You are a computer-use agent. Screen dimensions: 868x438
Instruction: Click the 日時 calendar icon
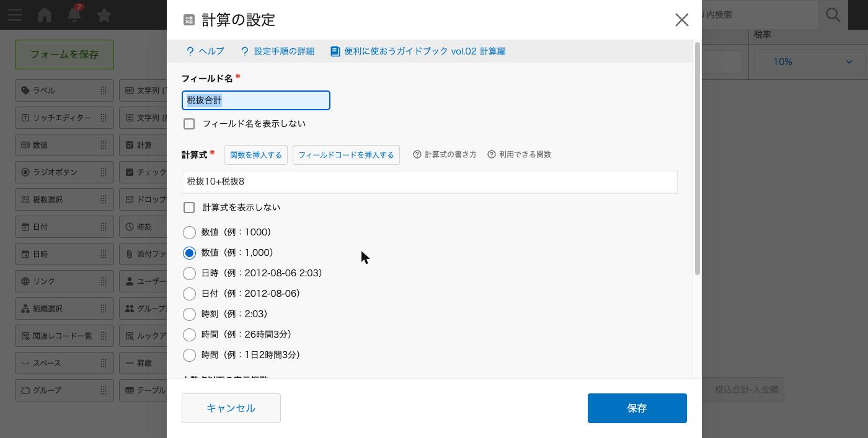[x=25, y=254]
